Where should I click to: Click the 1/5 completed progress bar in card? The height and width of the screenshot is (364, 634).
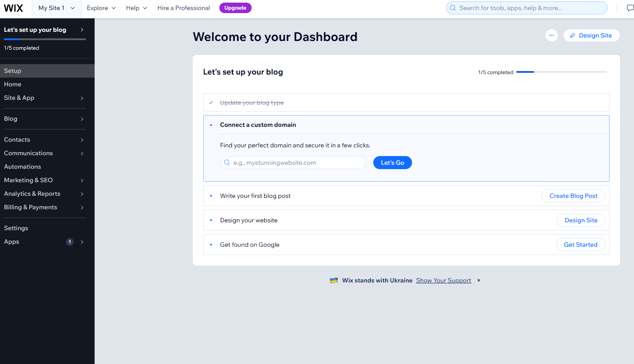point(562,72)
